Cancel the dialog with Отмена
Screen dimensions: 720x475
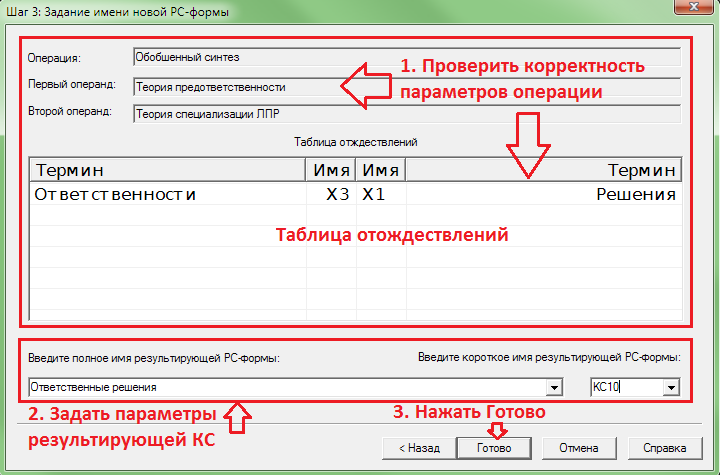pyautogui.click(x=579, y=448)
